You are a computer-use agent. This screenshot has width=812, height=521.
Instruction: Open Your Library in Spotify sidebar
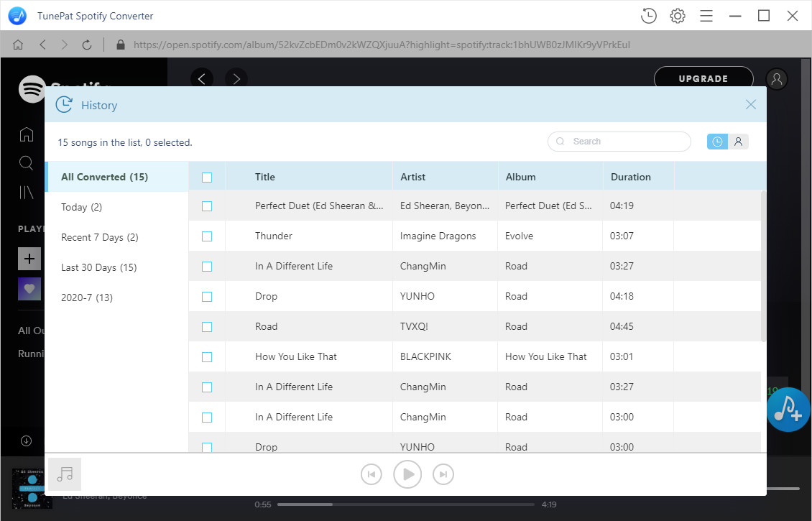(27, 193)
